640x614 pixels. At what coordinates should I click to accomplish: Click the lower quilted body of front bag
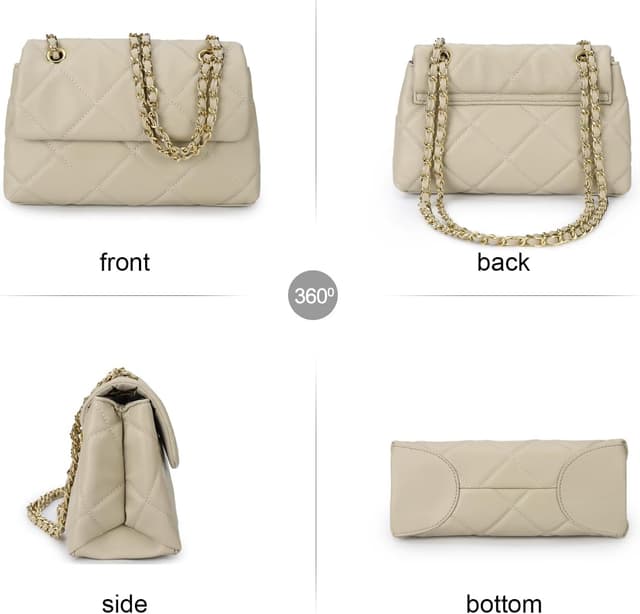(x=131, y=174)
